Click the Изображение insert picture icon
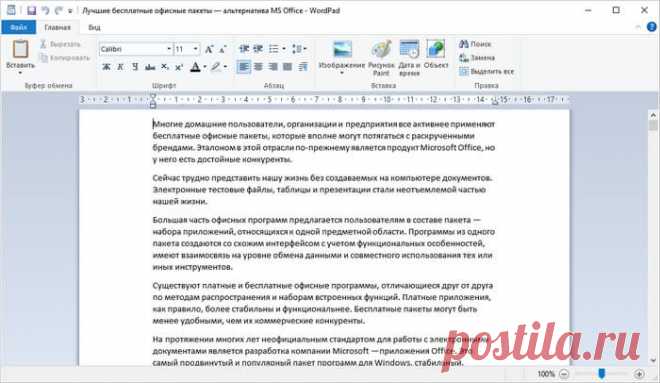This screenshot has width=660, height=383. 342,50
